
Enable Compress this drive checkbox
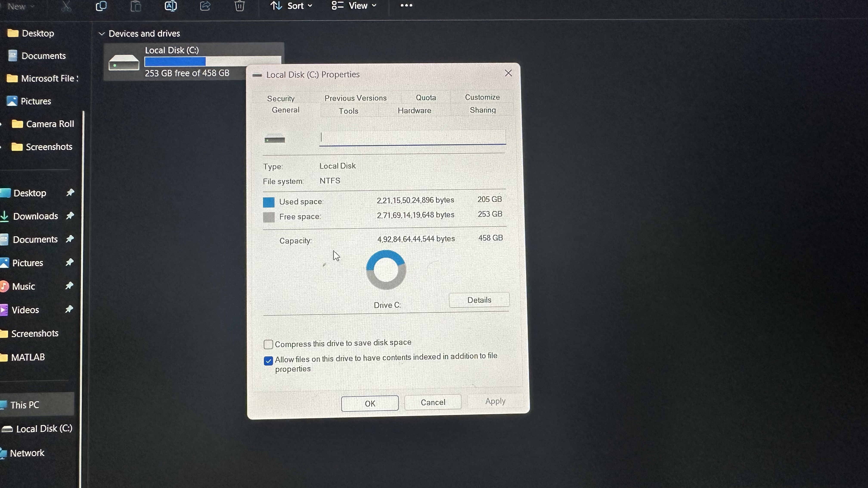tap(268, 344)
